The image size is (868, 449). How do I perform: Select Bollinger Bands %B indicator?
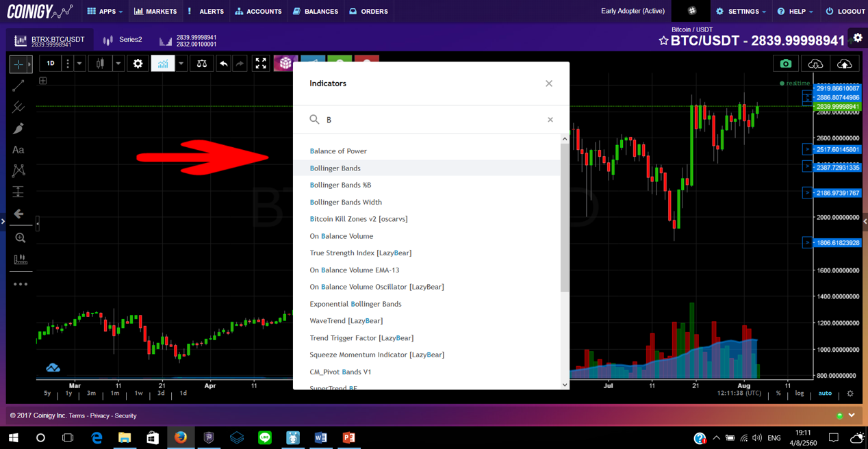point(426,185)
